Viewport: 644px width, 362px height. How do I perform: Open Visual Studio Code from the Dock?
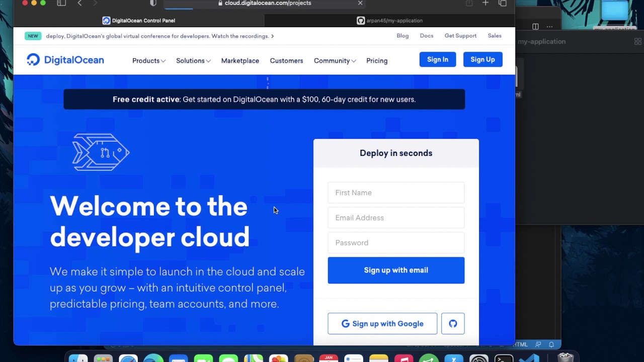click(529, 358)
